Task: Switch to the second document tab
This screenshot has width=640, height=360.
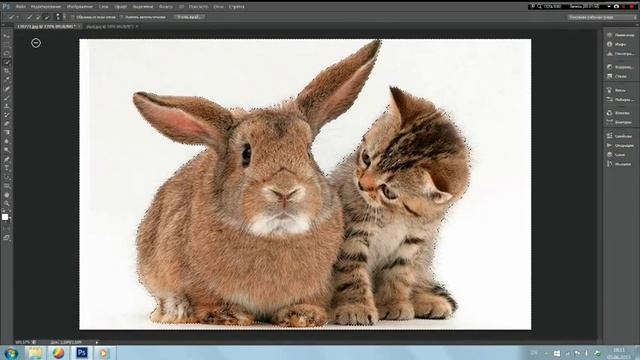Action: click(x=110, y=27)
